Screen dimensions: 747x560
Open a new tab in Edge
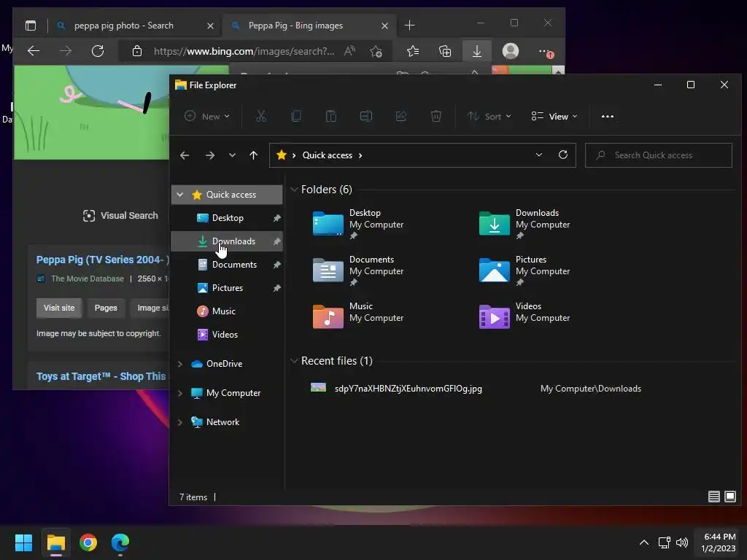(x=410, y=26)
